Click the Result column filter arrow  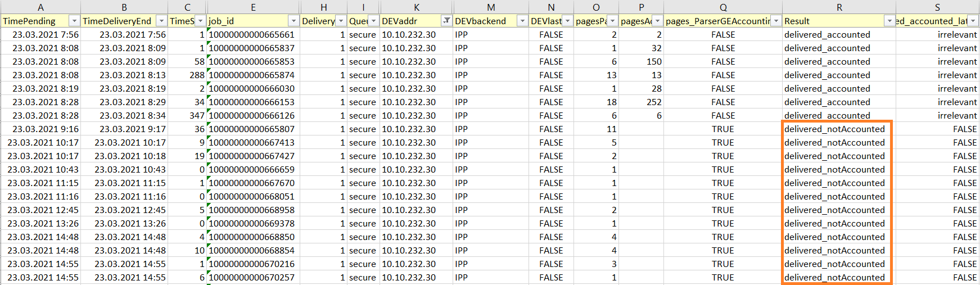coord(889,21)
